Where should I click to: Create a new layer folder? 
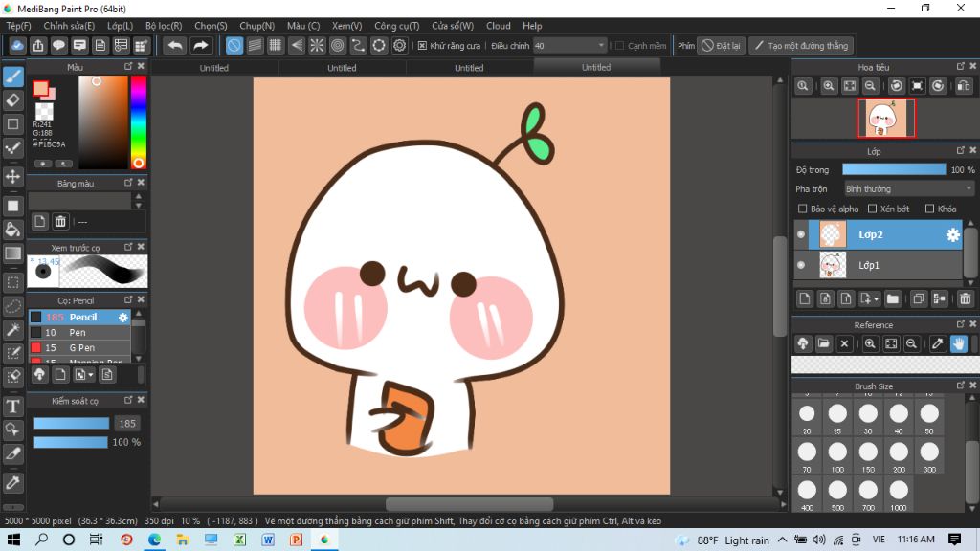(x=893, y=298)
